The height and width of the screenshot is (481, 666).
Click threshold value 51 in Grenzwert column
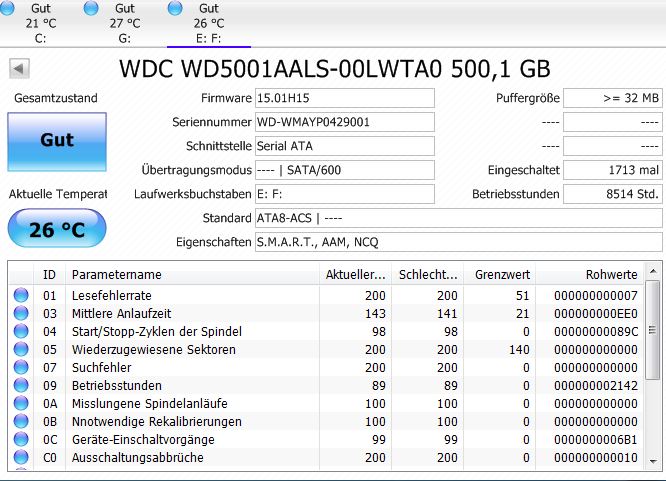pyautogui.click(x=522, y=295)
